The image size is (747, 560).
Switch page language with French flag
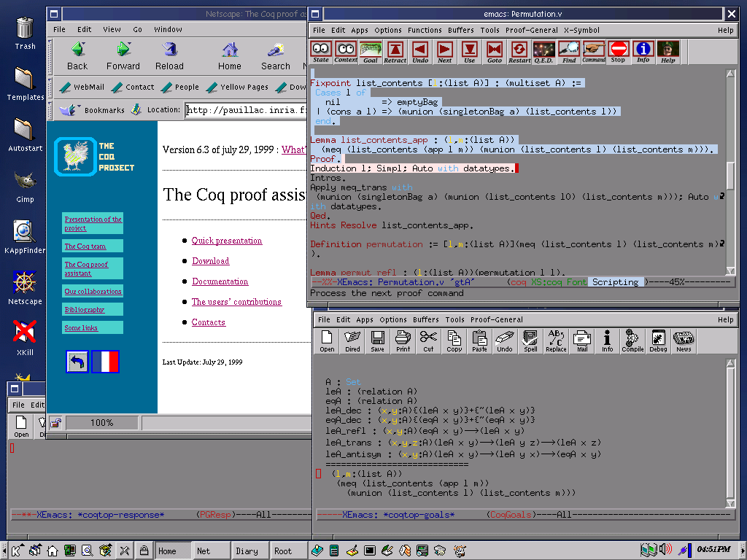(x=105, y=362)
